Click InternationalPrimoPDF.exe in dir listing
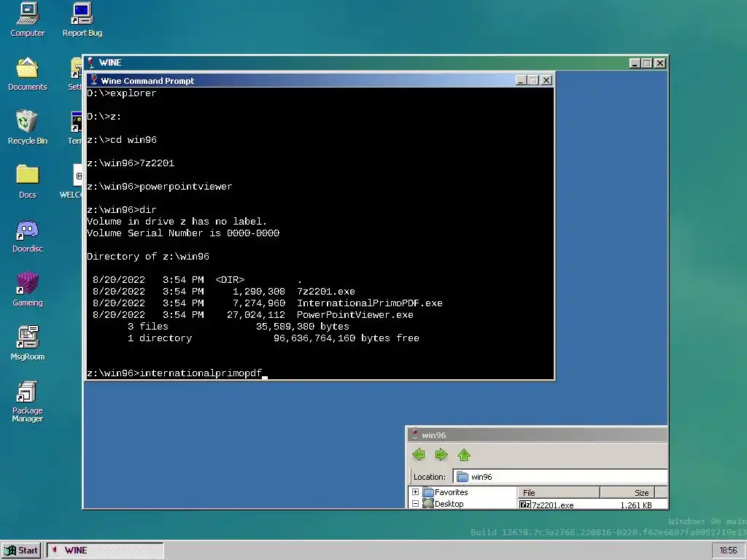The image size is (747, 560). click(370, 303)
